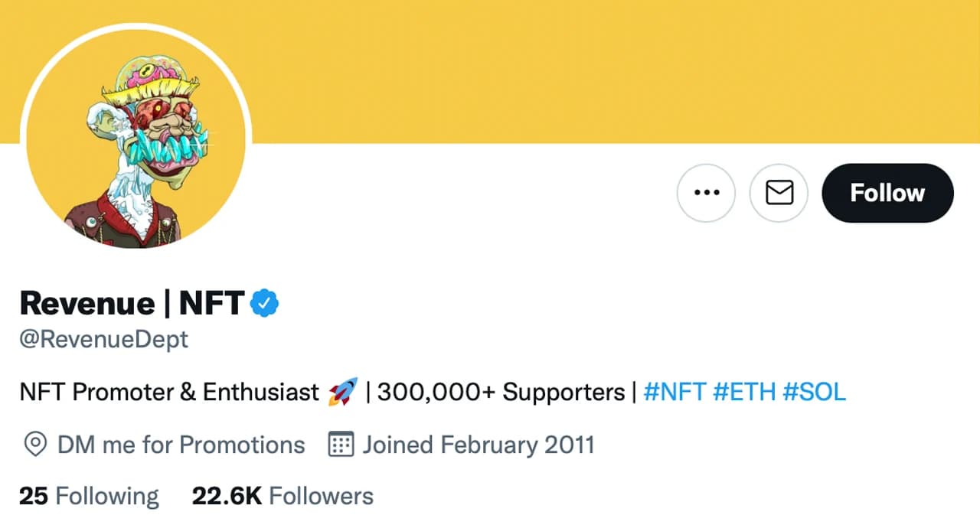Image resolution: width=980 pixels, height=515 pixels.
Task: Open the #NFT hashtag link
Action: (674, 393)
